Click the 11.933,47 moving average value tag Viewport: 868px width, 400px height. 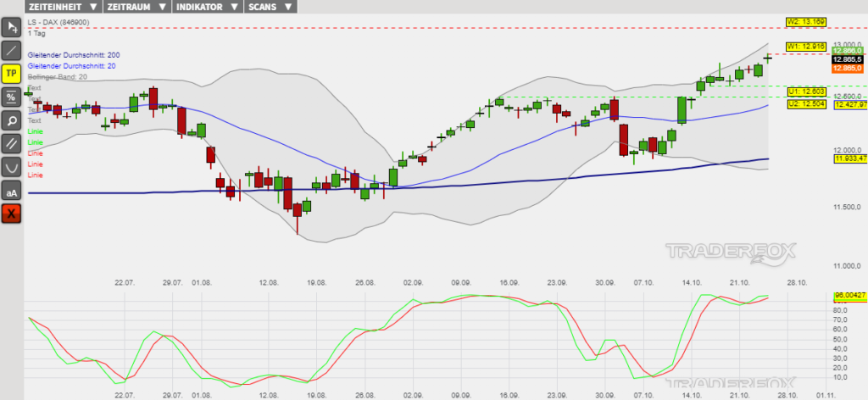click(849, 159)
